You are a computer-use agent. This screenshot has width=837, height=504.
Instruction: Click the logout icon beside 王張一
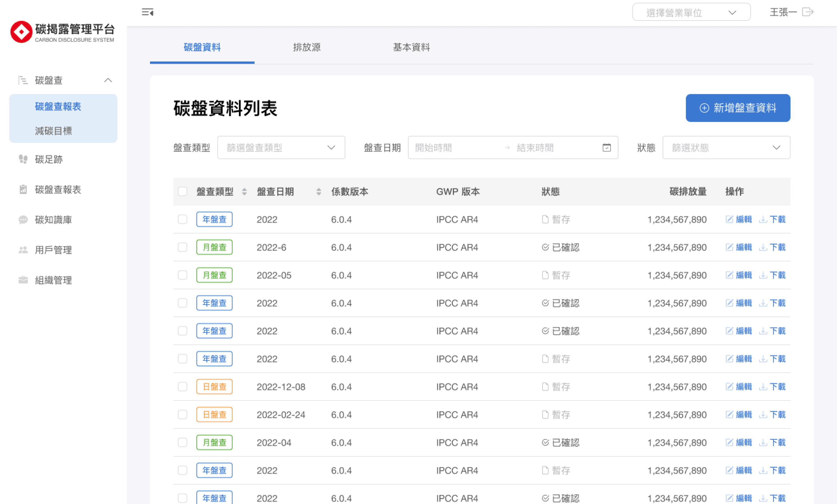[x=808, y=12]
